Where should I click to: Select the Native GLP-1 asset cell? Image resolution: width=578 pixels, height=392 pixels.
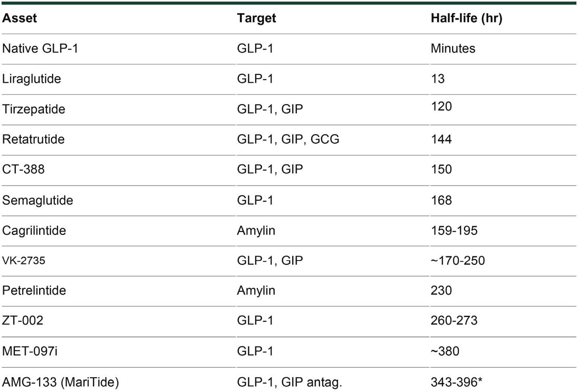tap(40, 48)
